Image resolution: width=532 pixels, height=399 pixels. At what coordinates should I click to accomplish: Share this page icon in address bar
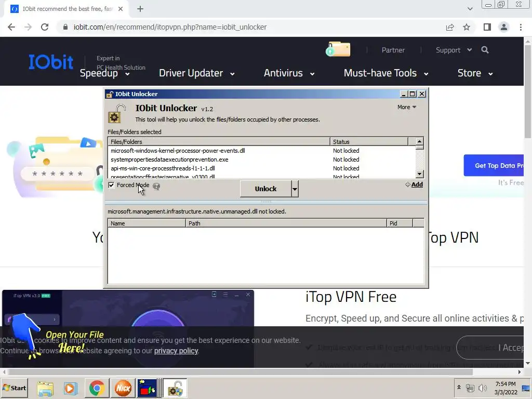point(450,27)
